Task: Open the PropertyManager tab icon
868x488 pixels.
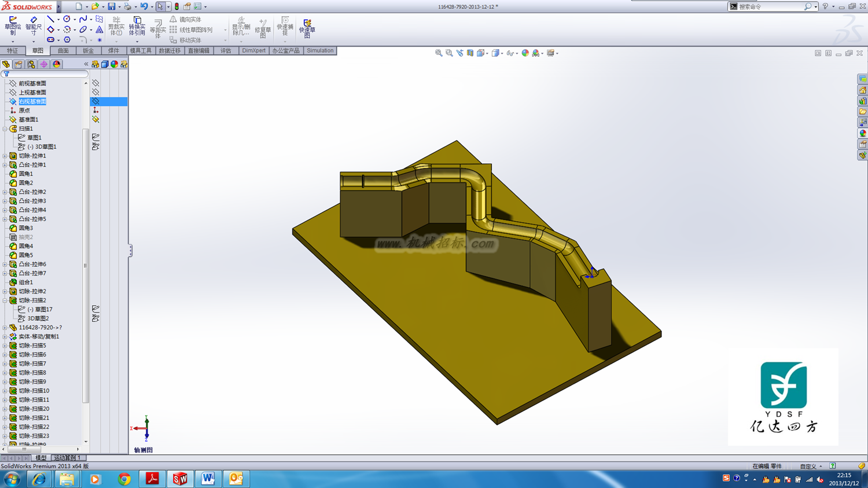Action: pyautogui.click(x=19, y=64)
